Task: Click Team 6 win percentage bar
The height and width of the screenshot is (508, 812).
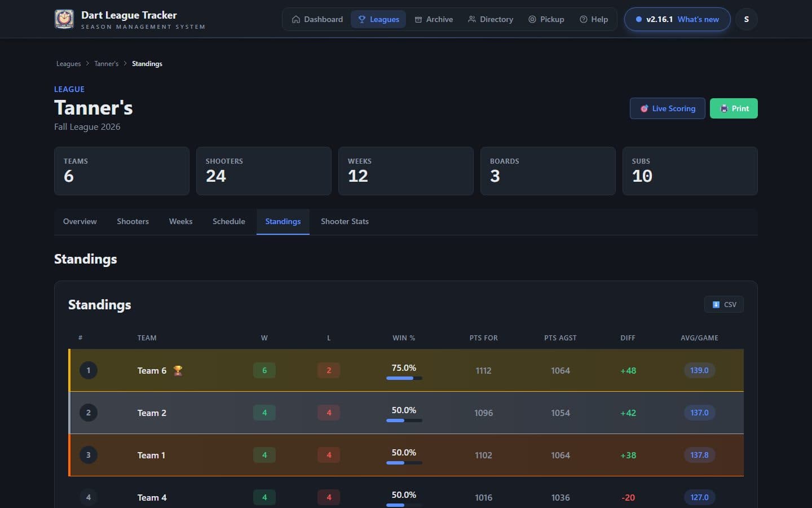Action: (x=404, y=378)
